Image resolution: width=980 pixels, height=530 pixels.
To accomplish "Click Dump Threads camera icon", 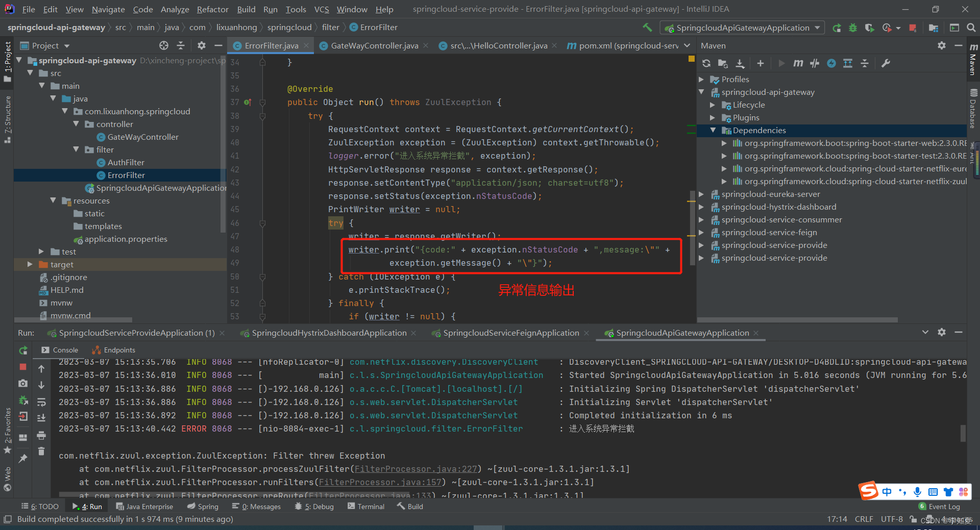I will click(x=23, y=383).
